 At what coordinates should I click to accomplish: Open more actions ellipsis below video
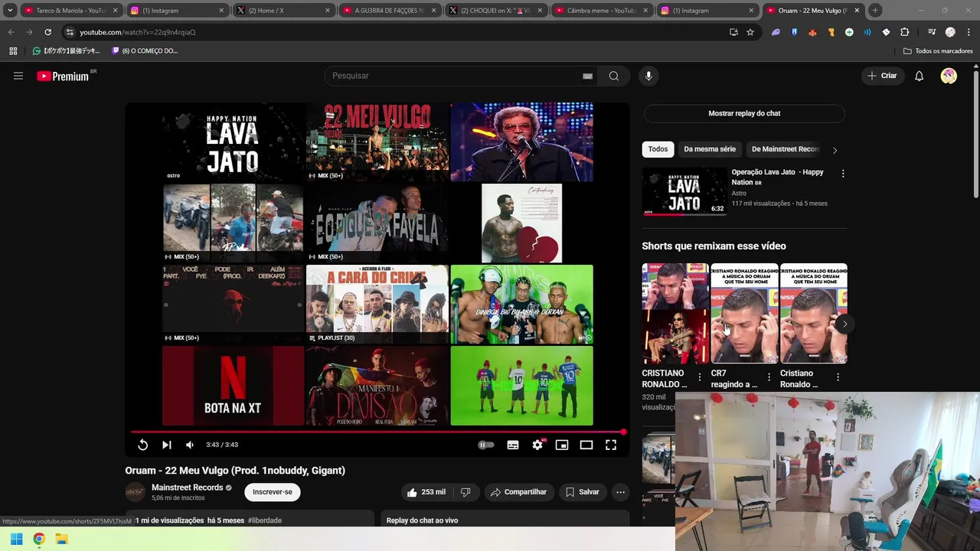tap(620, 492)
